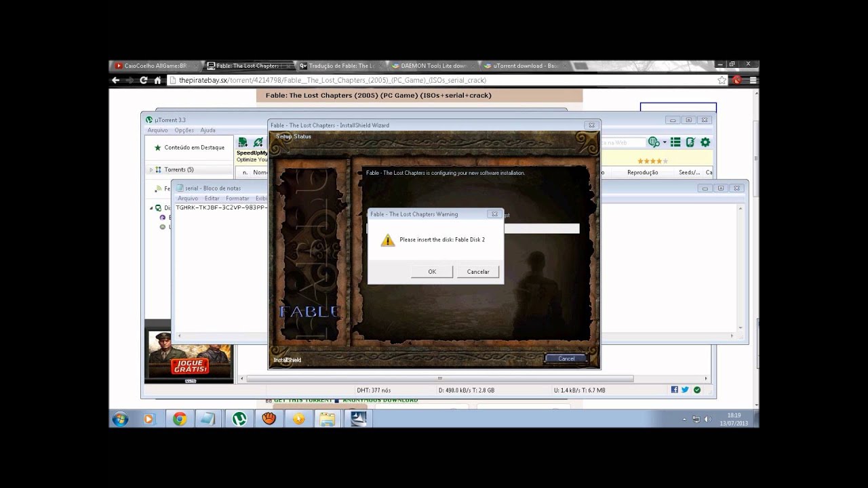Click the Chrome back arrow
Viewport: 868px width, 488px height.
pyautogui.click(x=115, y=80)
